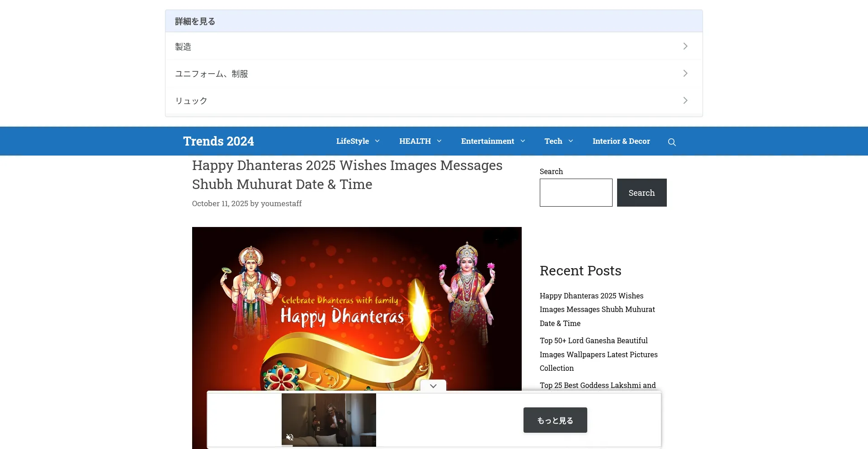Click the Happy Dhanteras 2025 article heading
Image resolution: width=868 pixels, height=449 pixels.
(x=347, y=175)
